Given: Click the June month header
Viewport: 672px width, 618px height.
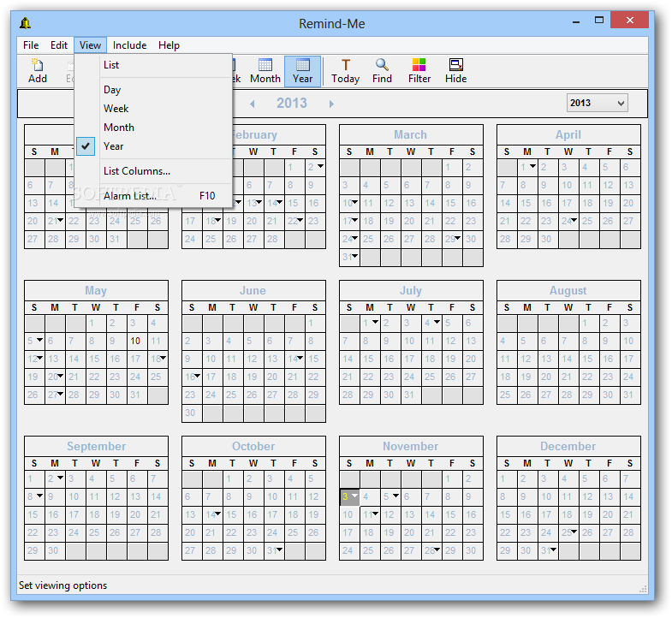Looking at the screenshot, I should [x=253, y=290].
